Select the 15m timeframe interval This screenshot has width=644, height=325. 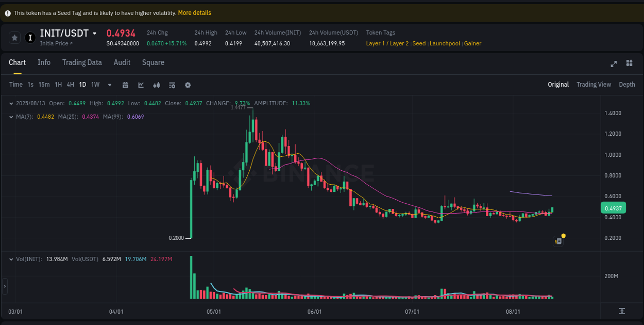44,84
